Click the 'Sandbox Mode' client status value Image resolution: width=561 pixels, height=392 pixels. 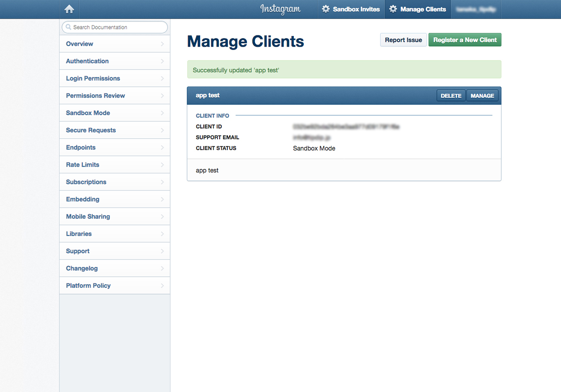coord(314,148)
